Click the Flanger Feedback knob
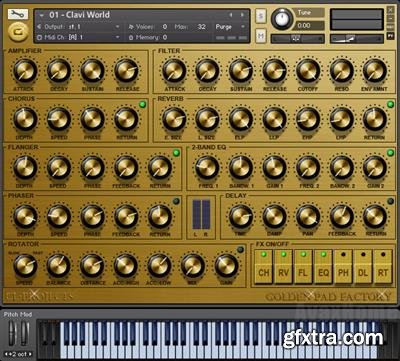This screenshot has width=400, height=361. (126, 167)
